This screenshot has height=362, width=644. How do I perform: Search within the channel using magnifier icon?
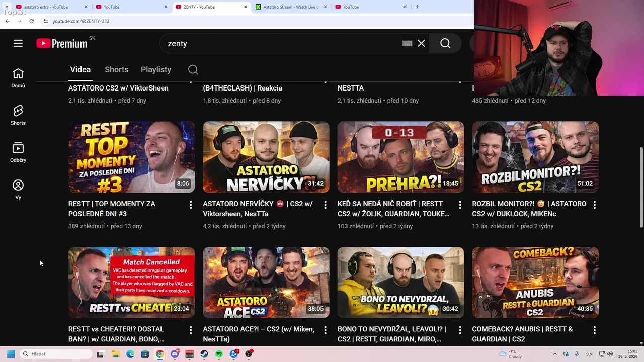coord(193,69)
